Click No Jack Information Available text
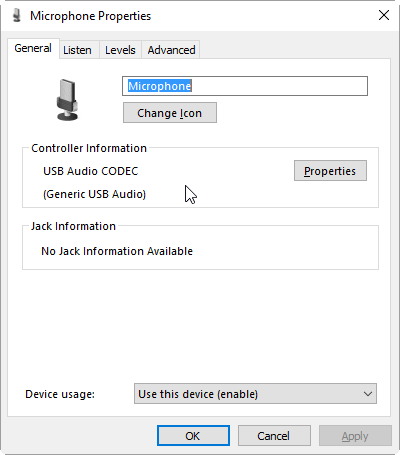 (117, 251)
